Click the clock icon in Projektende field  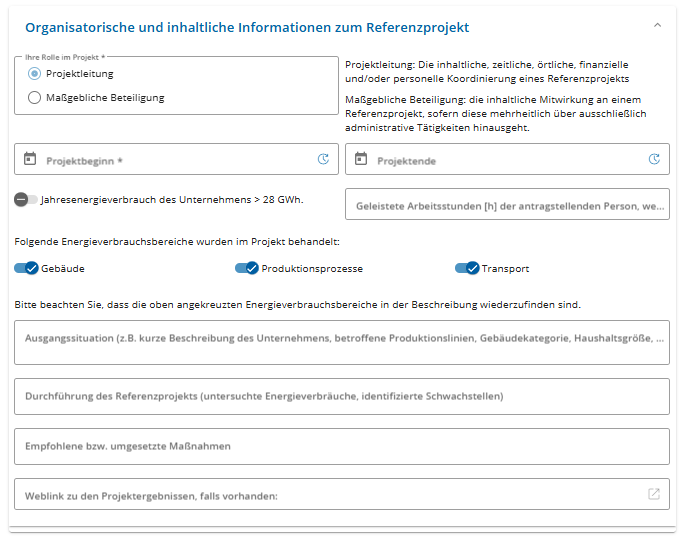coord(654,159)
